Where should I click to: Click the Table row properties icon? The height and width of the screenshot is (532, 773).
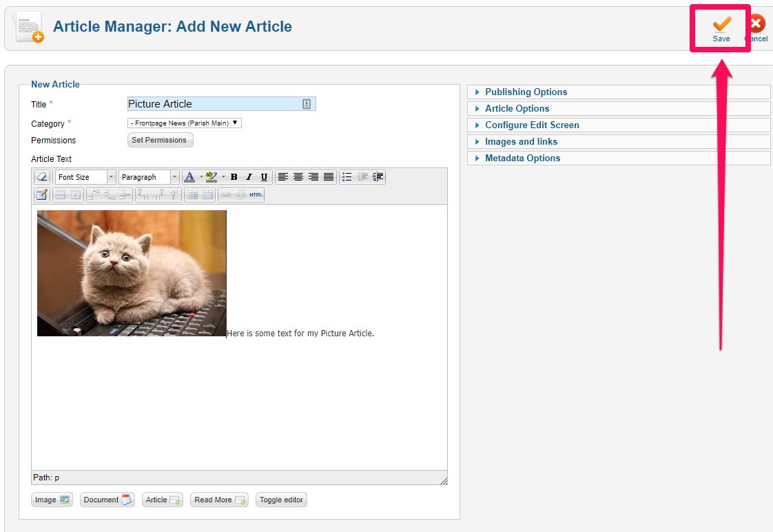point(60,195)
